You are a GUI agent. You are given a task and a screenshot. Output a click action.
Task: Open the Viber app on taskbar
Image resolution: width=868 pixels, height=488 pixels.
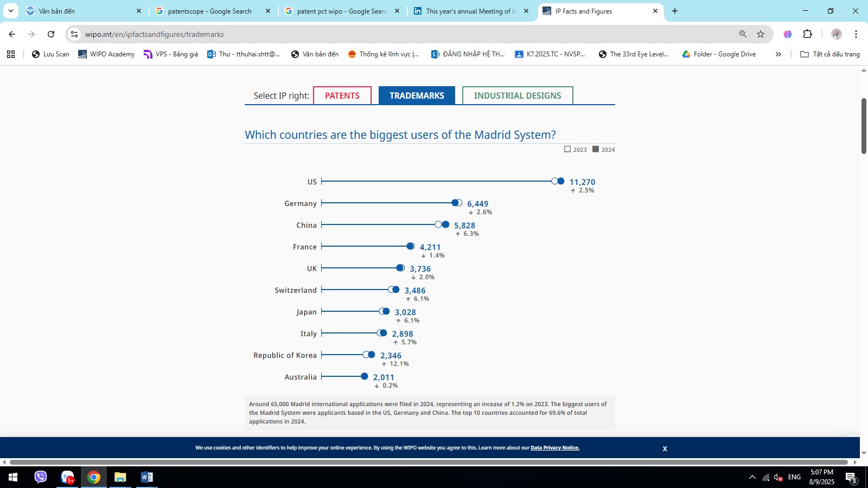pyautogui.click(x=41, y=477)
